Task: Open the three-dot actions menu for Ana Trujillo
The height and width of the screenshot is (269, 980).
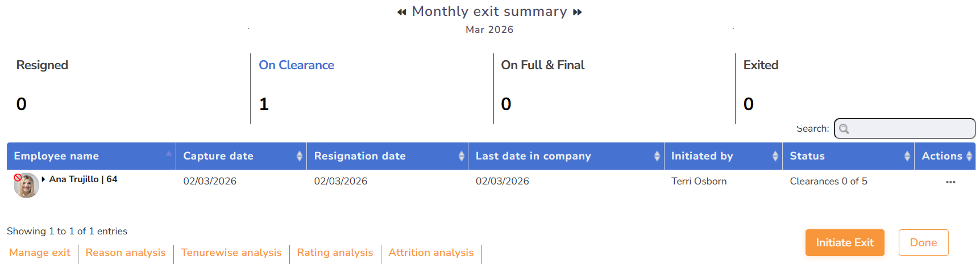Action: pos(950,182)
